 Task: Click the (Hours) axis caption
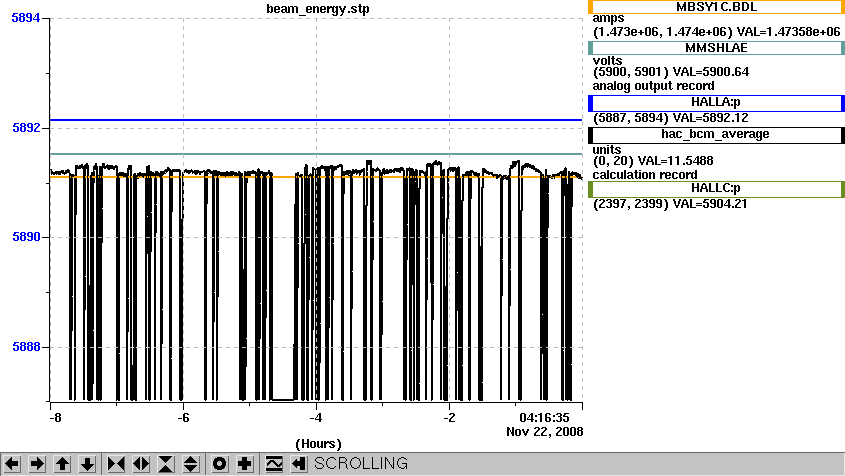point(318,444)
